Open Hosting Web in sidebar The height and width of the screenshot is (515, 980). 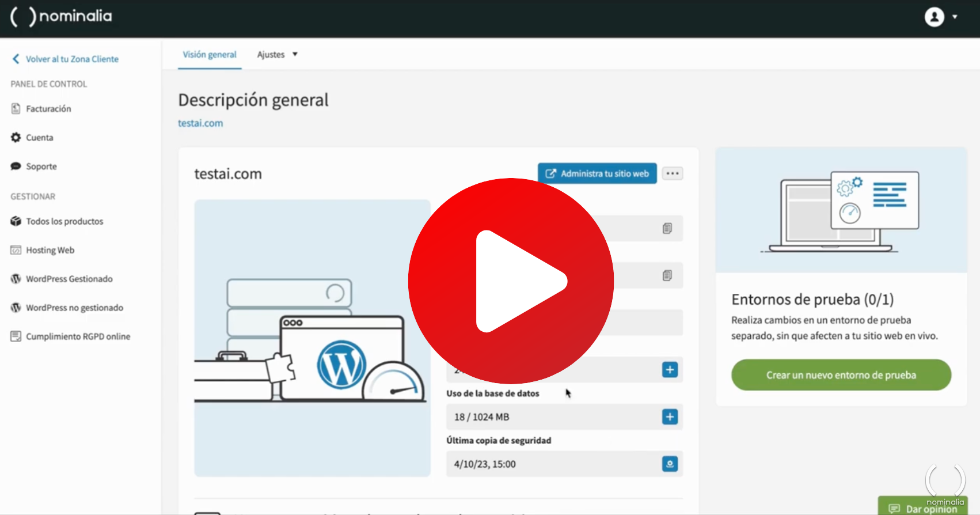(x=50, y=250)
